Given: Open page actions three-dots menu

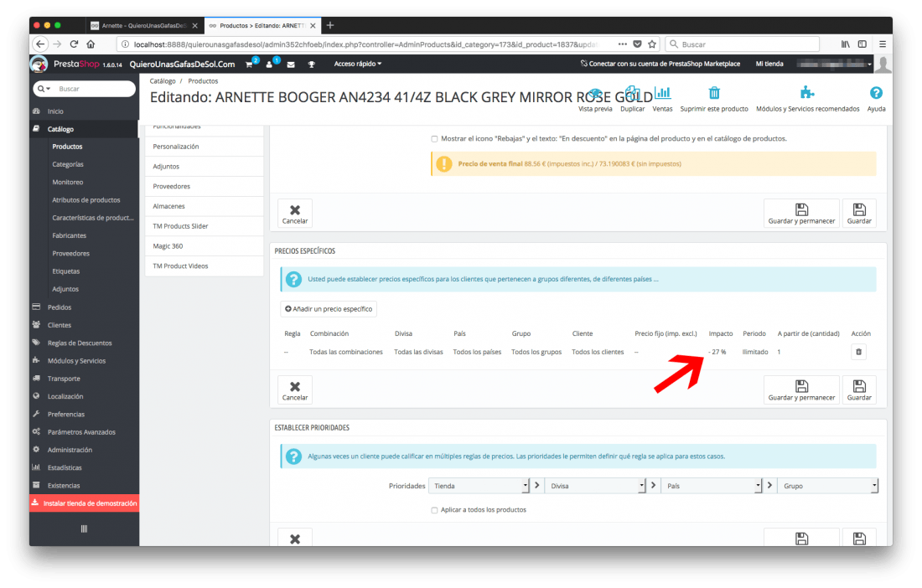Looking at the screenshot, I should click(x=623, y=44).
